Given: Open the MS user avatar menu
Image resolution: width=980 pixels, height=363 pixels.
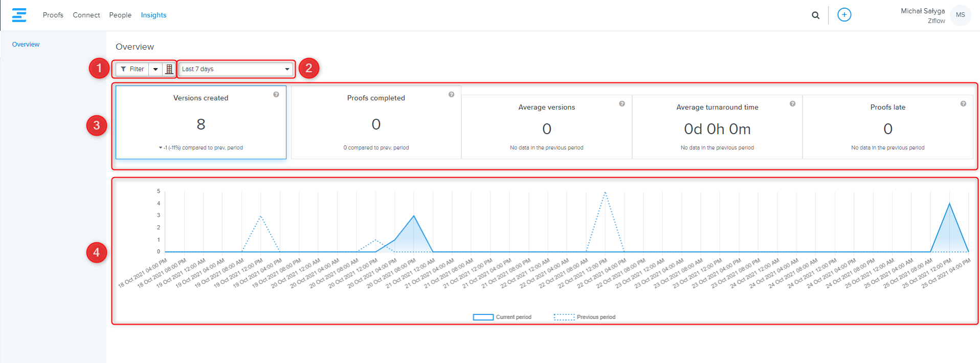Looking at the screenshot, I should [960, 15].
